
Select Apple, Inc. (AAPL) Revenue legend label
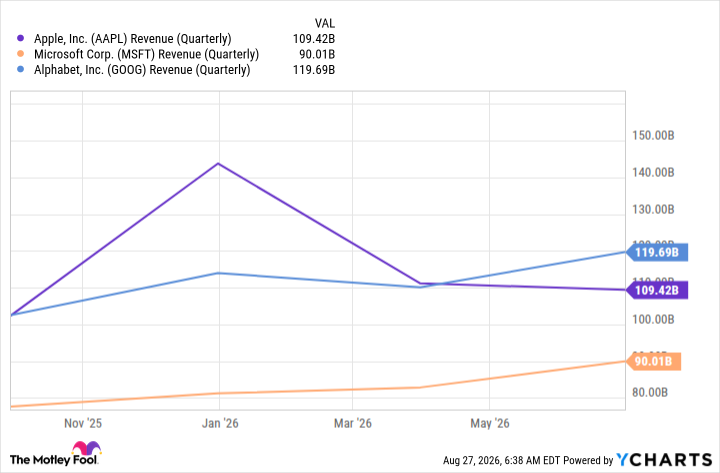tap(133, 39)
